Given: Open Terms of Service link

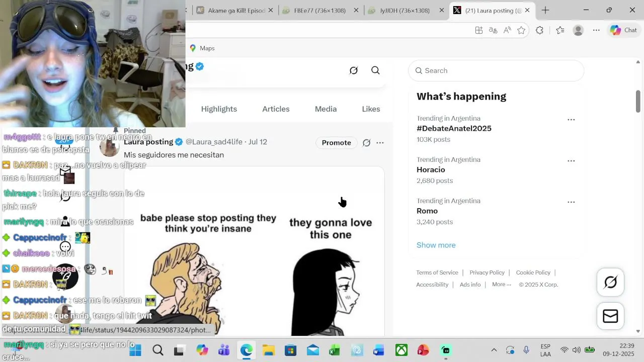Looking at the screenshot, I should pos(437,273).
